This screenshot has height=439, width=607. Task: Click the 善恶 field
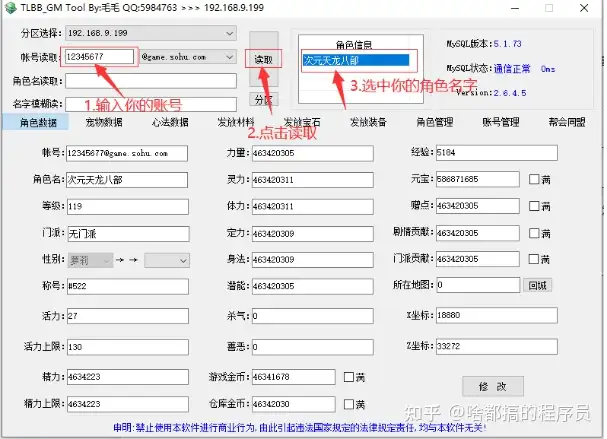(x=313, y=347)
